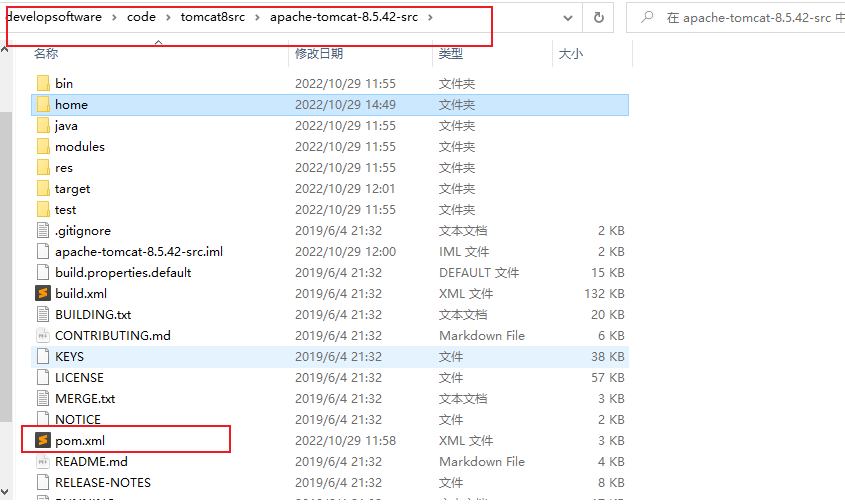Viewport: 845px width, 504px height.
Task: Select the pom.xml file name
Action: 80,440
